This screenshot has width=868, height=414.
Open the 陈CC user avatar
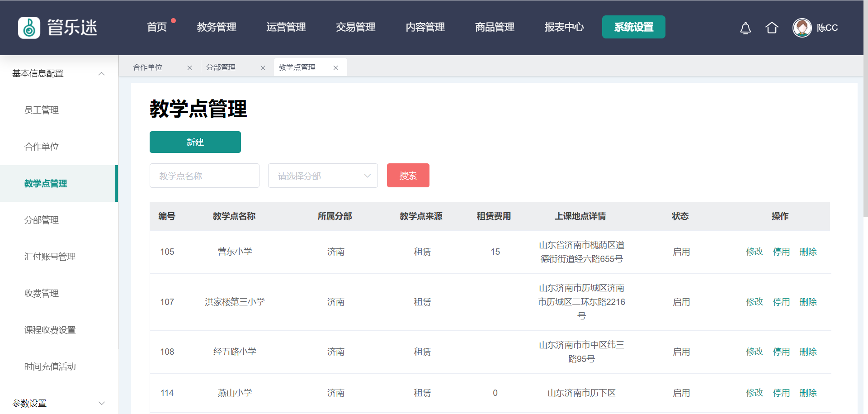tap(802, 28)
